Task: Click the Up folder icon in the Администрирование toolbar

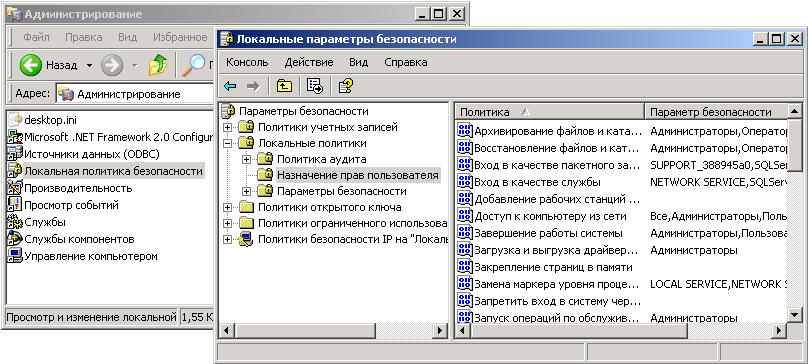Action: pyautogui.click(x=158, y=65)
